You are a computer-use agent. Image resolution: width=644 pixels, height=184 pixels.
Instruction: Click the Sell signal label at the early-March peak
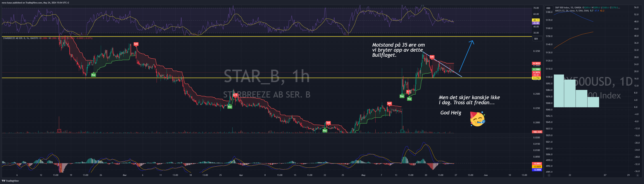[x=136, y=44]
